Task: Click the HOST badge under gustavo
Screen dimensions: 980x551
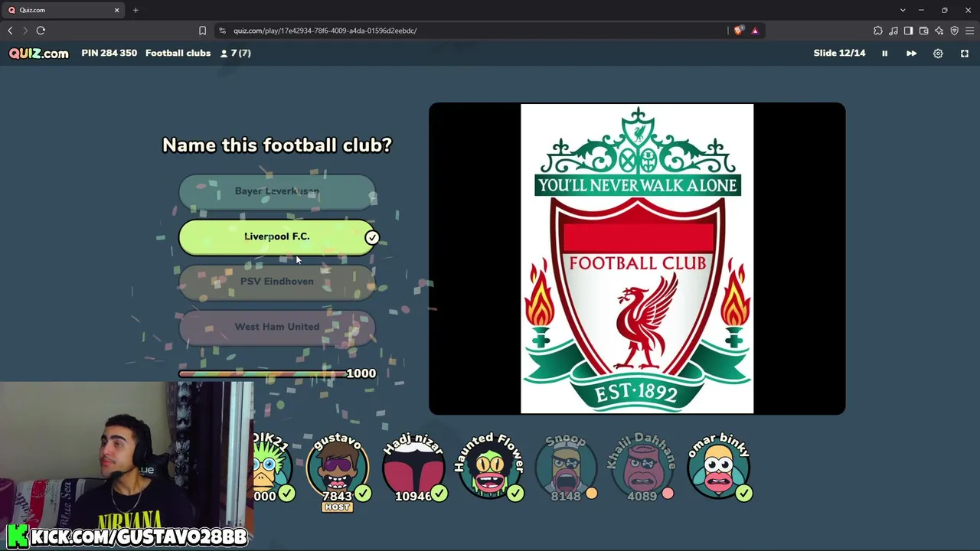Action: coord(337,507)
